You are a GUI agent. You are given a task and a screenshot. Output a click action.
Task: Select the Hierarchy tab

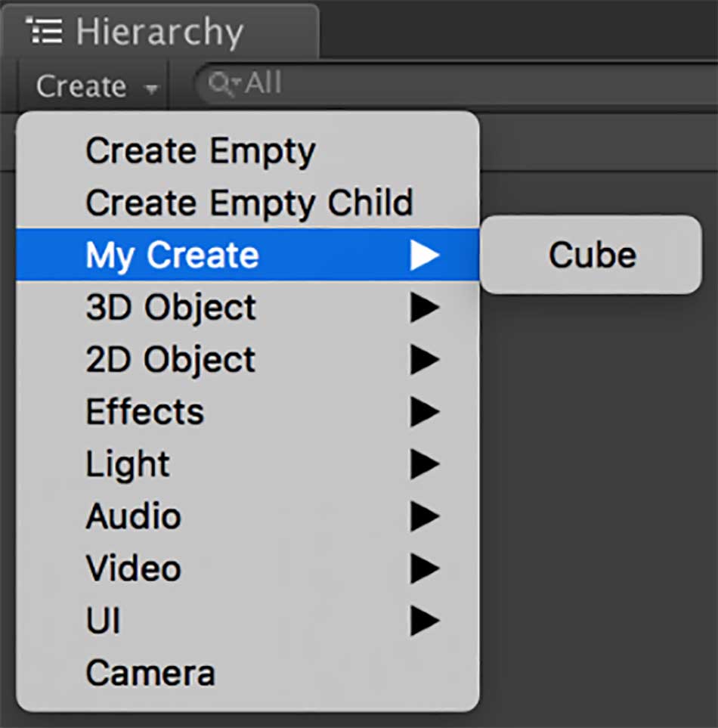pyautogui.click(x=160, y=32)
